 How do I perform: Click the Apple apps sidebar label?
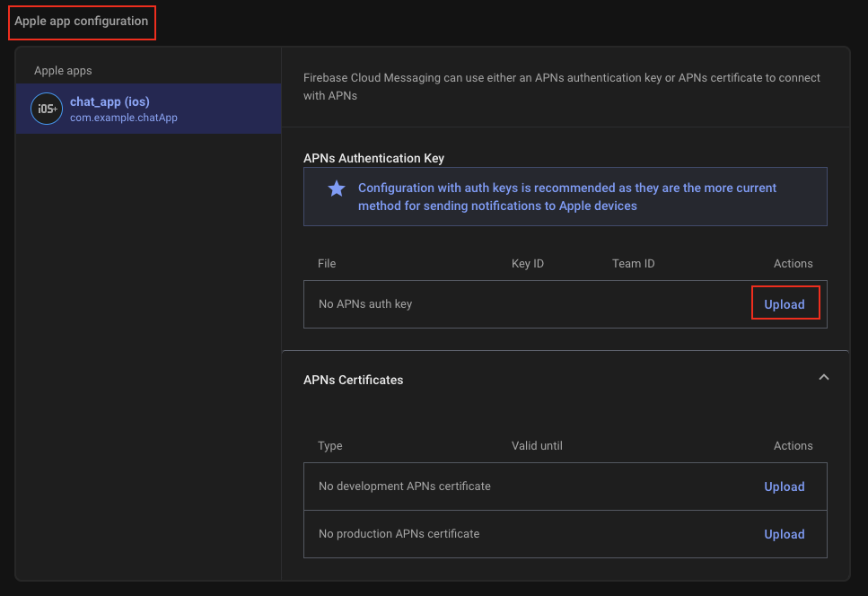63,71
